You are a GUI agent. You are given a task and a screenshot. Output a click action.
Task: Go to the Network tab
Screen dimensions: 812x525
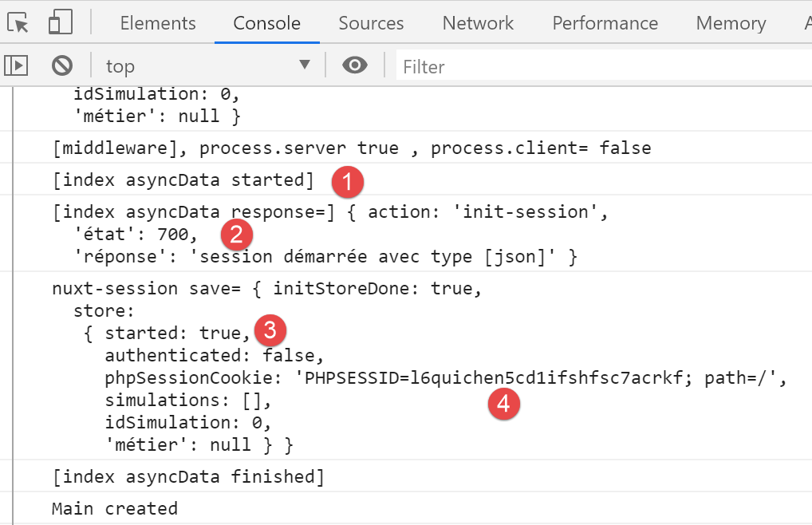click(478, 23)
